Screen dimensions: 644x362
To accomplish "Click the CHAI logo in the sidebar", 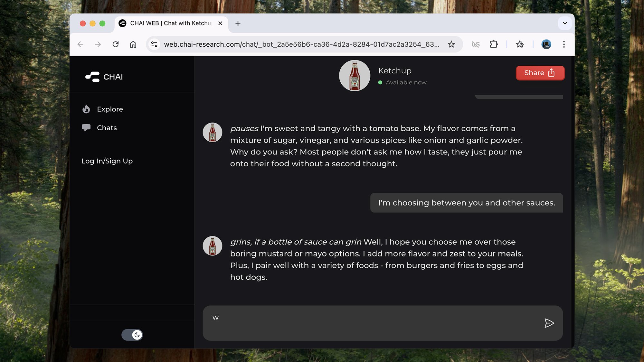I will tap(104, 77).
